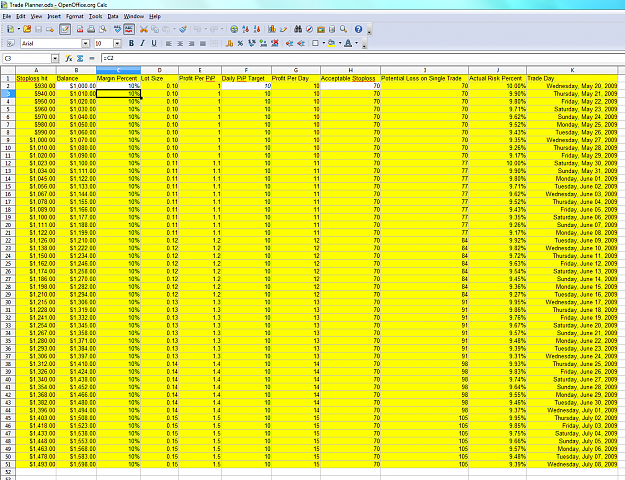This screenshot has width=625, height=480.
Task: Click the Function Wizard button
Action: pyautogui.click(x=69, y=58)
